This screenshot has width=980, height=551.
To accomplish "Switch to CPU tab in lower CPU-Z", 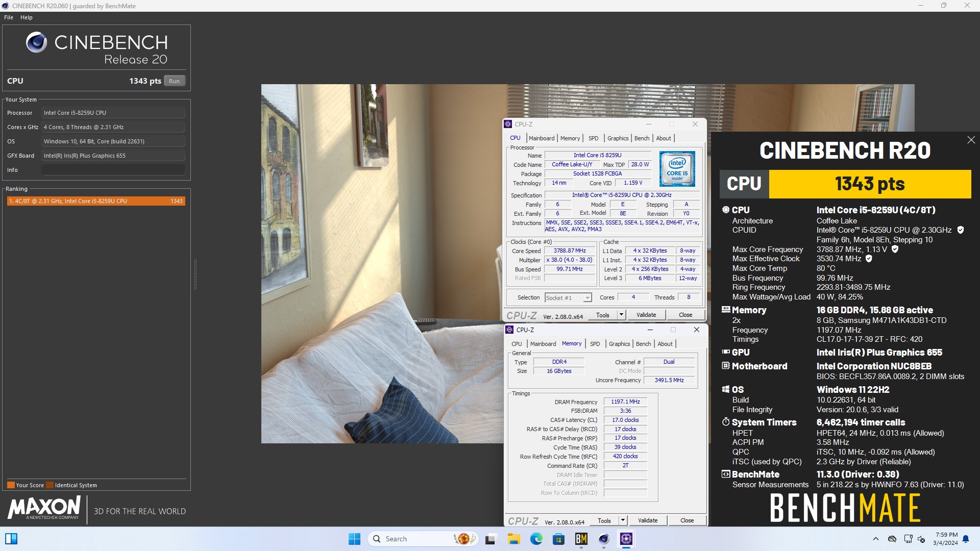I will (x=517, y=344).
